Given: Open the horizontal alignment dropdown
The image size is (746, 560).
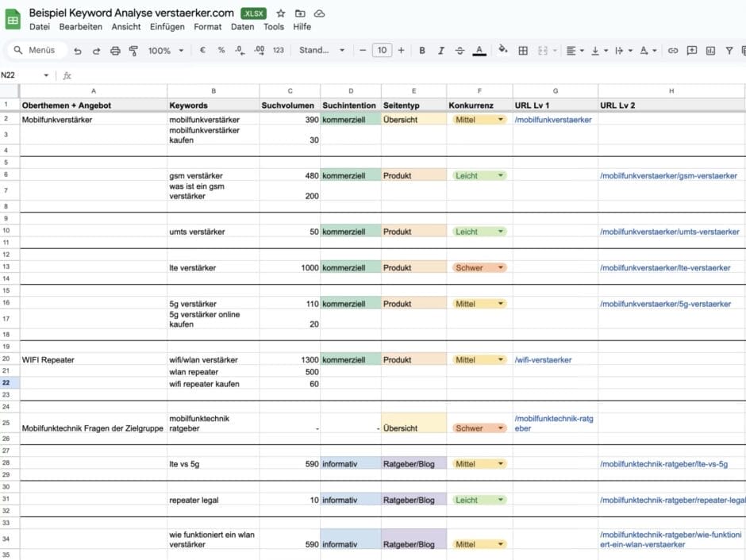Looking at the screenshot, I should (x=575, y=51).
